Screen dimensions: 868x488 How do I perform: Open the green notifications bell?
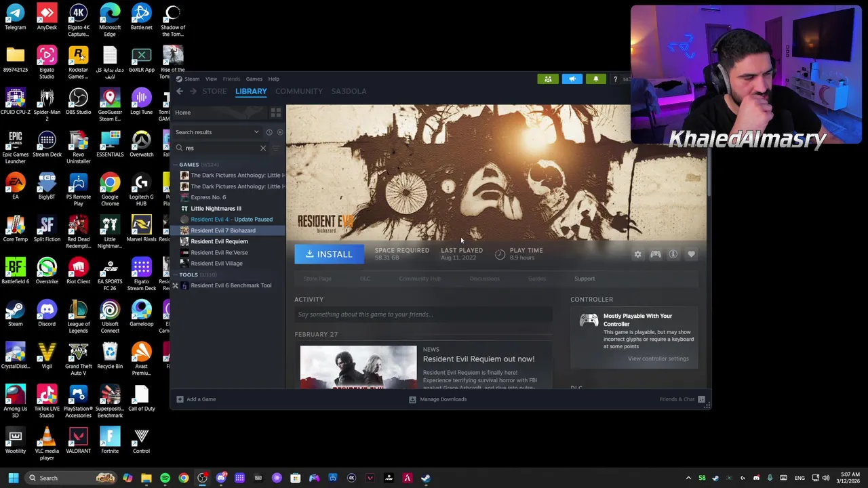[x=596, y=79]
